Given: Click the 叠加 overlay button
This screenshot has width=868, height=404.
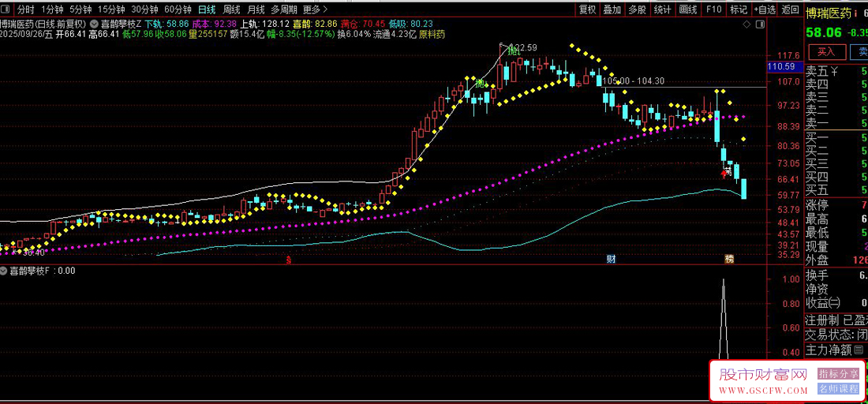Looking at the screenshot, I should coord(612,9).
